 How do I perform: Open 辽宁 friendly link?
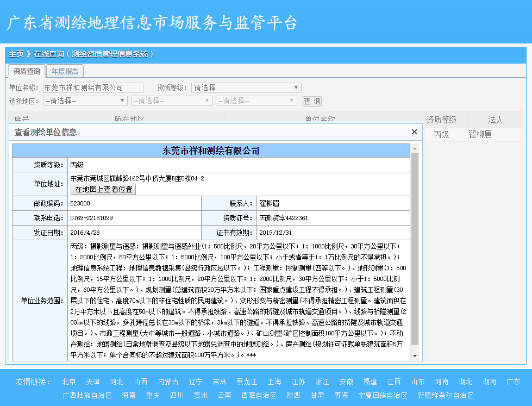pos(196,382)
